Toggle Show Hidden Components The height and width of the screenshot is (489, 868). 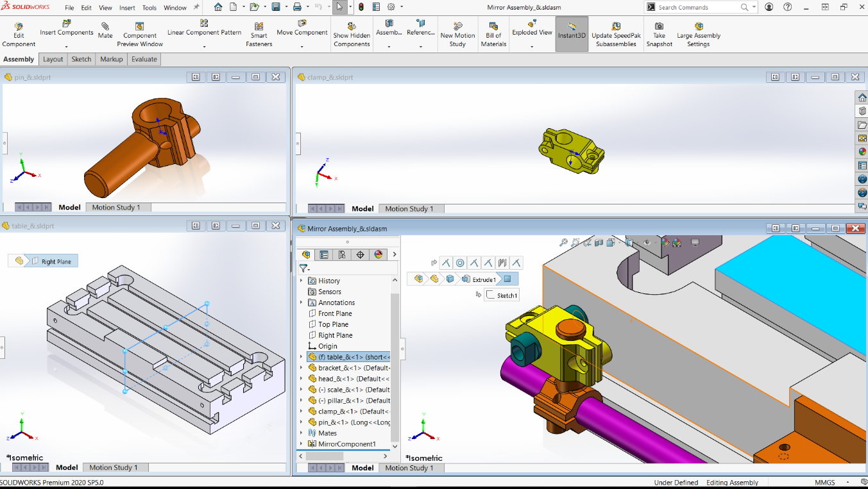(352, 35)
